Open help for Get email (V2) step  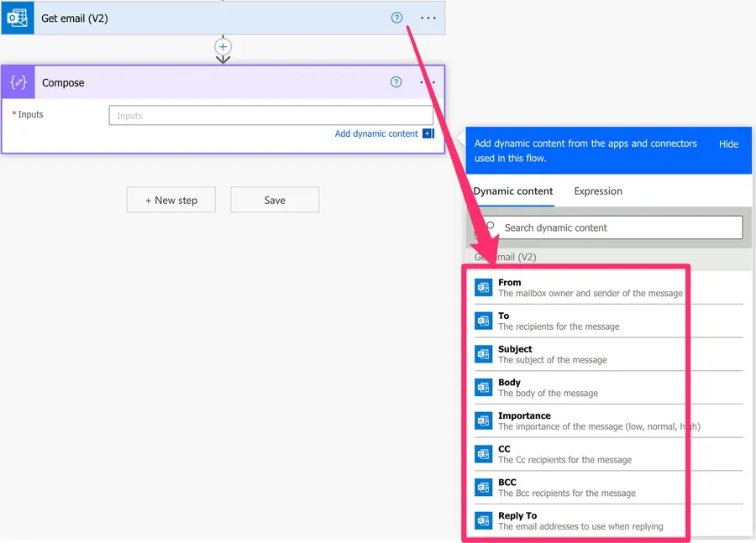(x=396, y=18)
